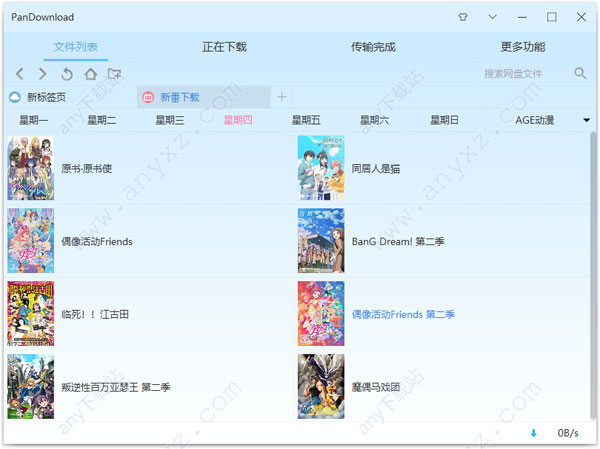Click the title 原书·原书使
This screenshot has width=600, height=449.
pos(86,169)
